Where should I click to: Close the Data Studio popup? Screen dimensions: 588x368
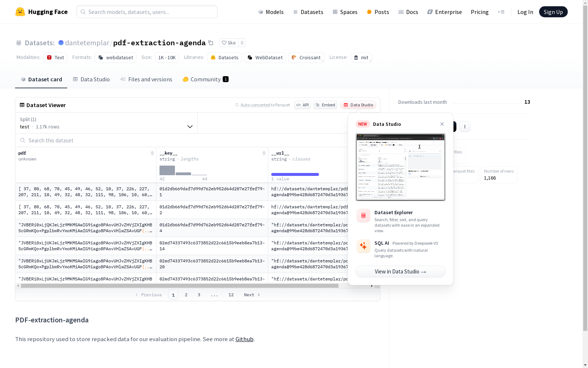(x=442, y=124)
